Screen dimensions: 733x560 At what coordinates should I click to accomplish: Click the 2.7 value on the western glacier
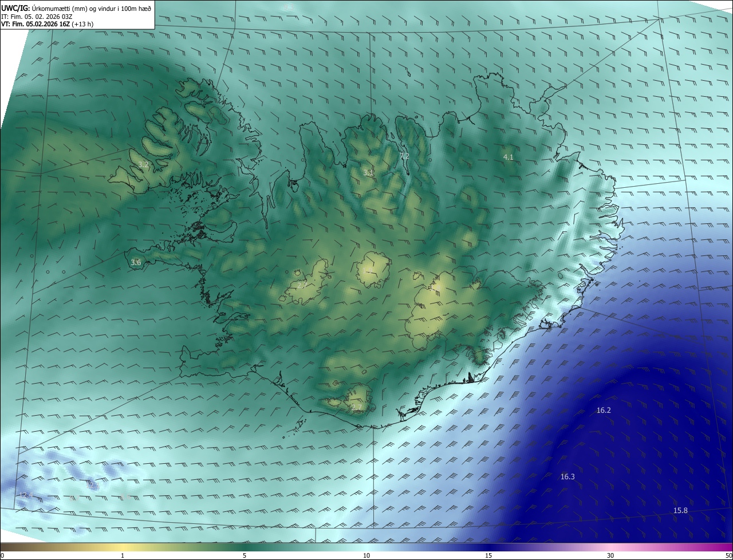coord(302,285)
